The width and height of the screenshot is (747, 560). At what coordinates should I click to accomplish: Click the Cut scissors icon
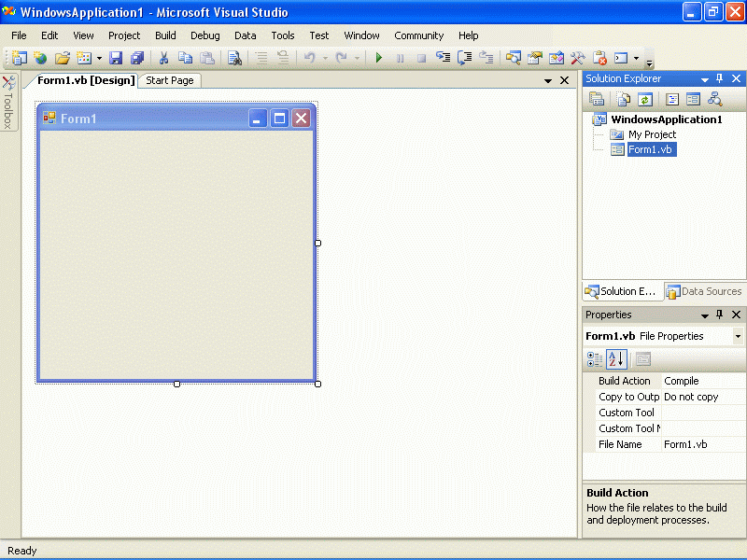click(x=163, y=58)
